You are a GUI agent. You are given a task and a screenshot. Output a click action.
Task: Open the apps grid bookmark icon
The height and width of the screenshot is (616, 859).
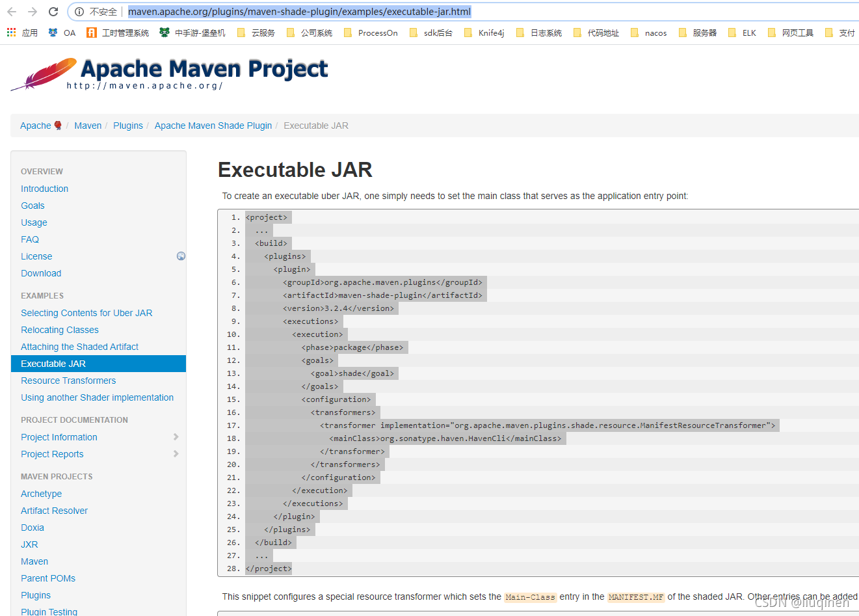point(12,32)
